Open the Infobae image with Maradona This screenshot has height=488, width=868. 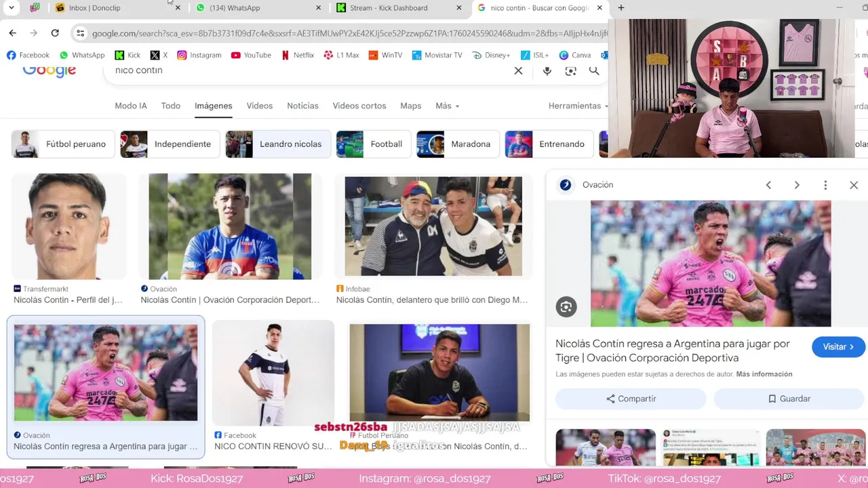pos(433,226)
